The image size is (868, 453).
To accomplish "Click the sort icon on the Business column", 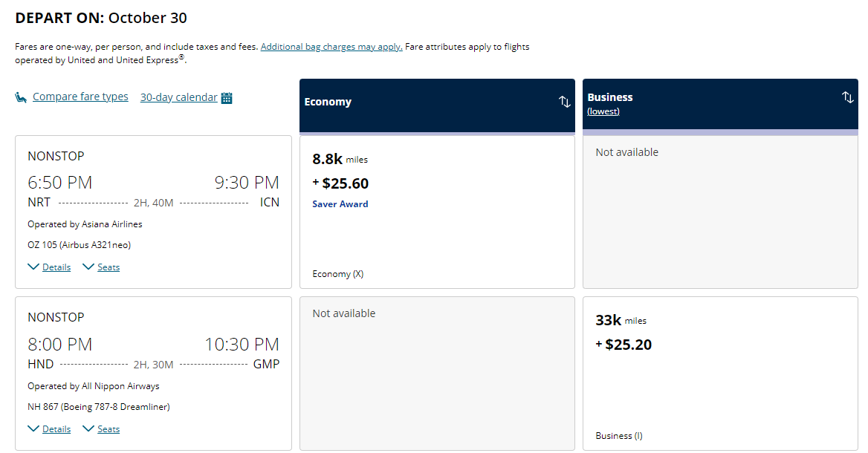I will 847,97.
